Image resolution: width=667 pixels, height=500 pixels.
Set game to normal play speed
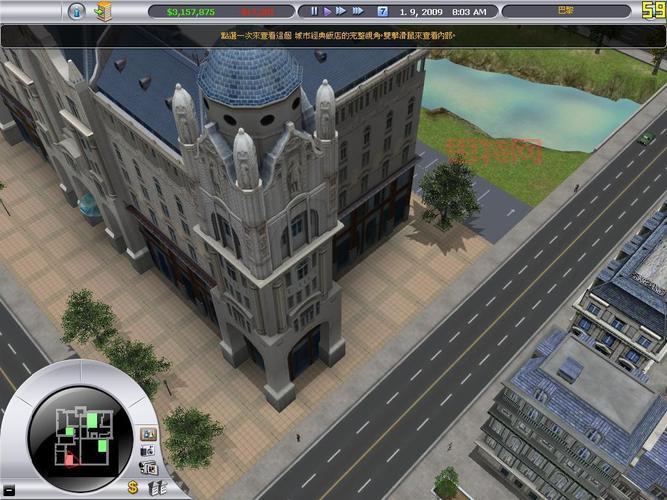[327, 11]
